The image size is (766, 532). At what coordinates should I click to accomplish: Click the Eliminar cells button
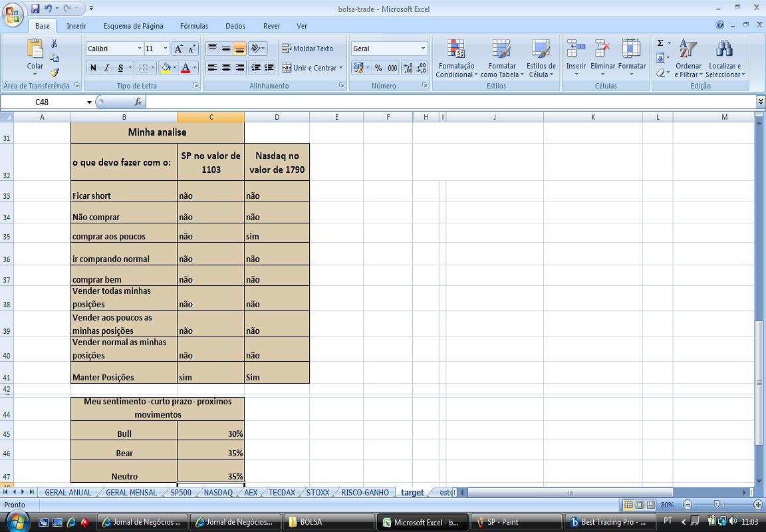[603, 59]
